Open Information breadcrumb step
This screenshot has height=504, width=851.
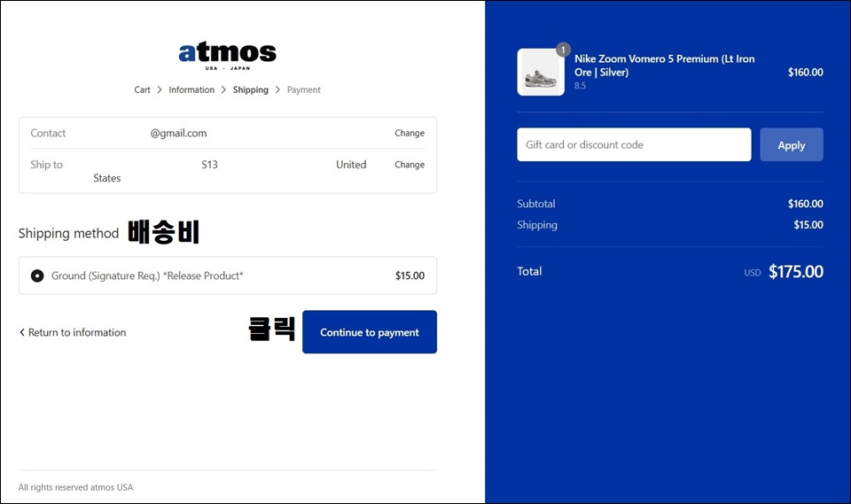(191, 89)
